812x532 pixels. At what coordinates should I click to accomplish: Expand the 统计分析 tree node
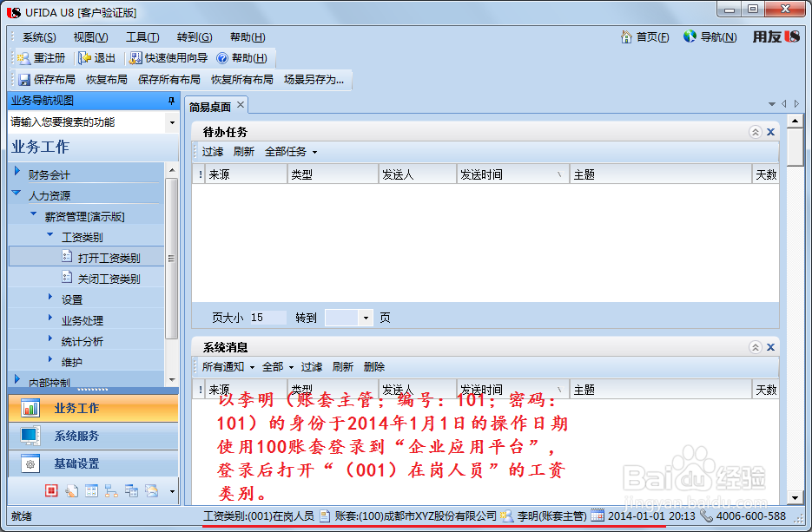pyautogui.click(x=50, y=338)
